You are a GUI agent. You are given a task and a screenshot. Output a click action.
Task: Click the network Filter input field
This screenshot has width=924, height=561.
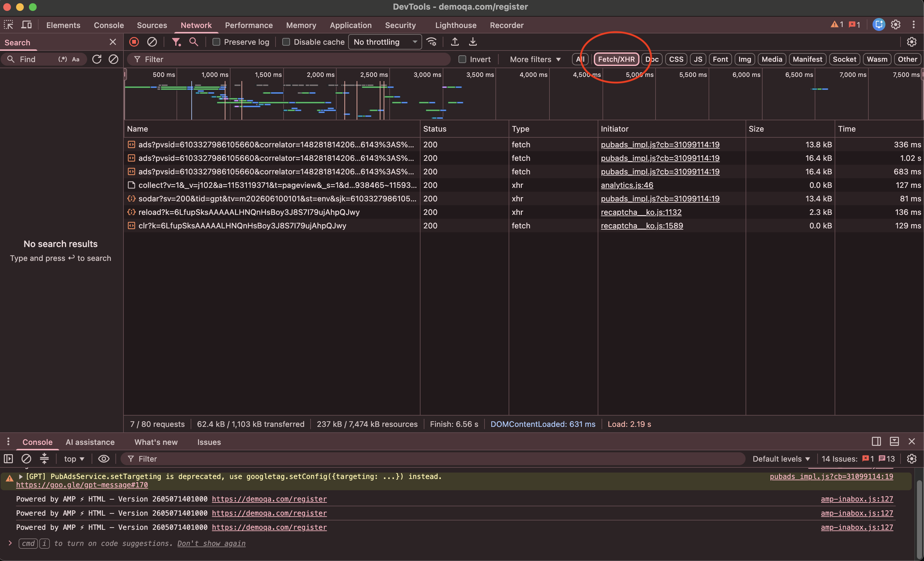click(289, 59)
